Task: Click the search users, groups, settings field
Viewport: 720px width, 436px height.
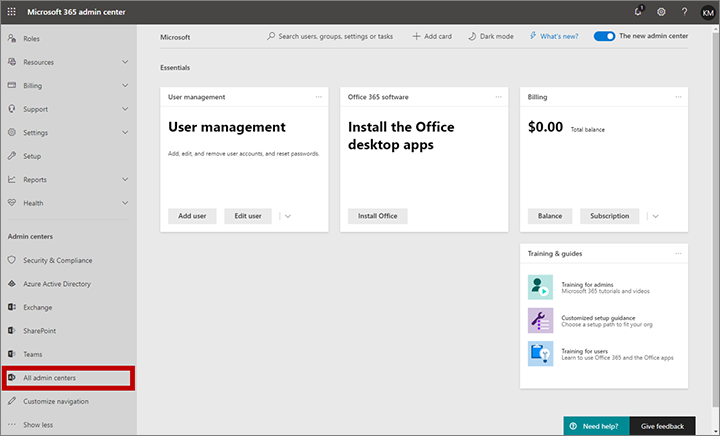Action: [x=330, y=36]
